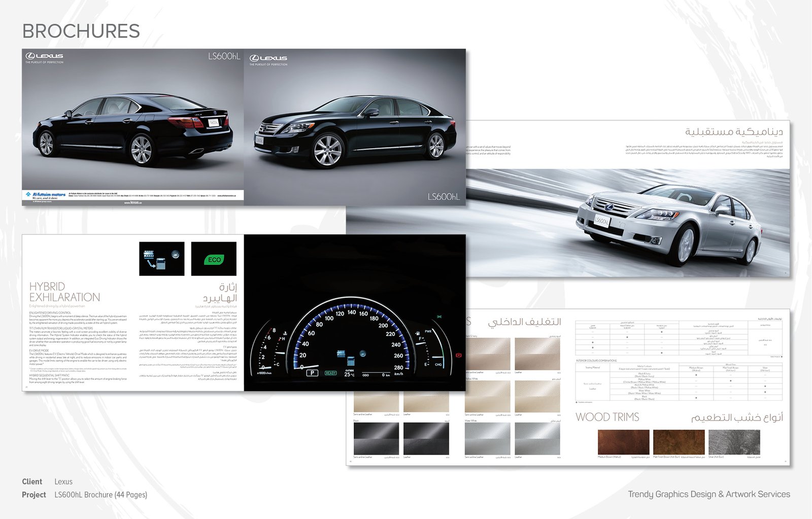
Task: Click the 'Lexus' client name text
Action: pyautogui.click(x=63, y=481)
